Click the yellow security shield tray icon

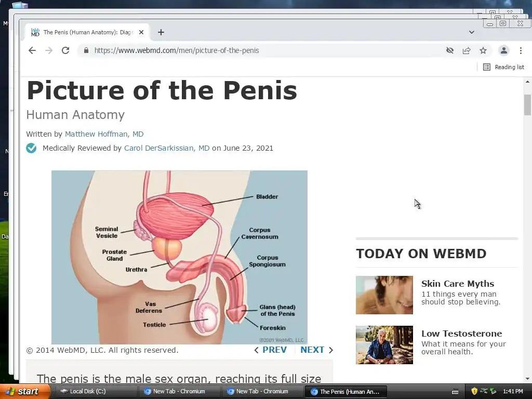pyautogui.click(x=474, y=392)
